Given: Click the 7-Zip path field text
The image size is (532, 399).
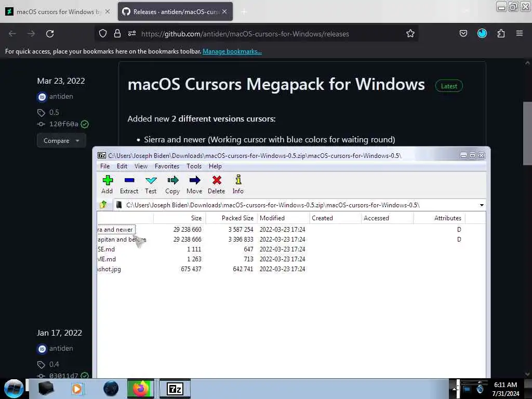Looking at the screenshot, I should click(x=273, y=205).
